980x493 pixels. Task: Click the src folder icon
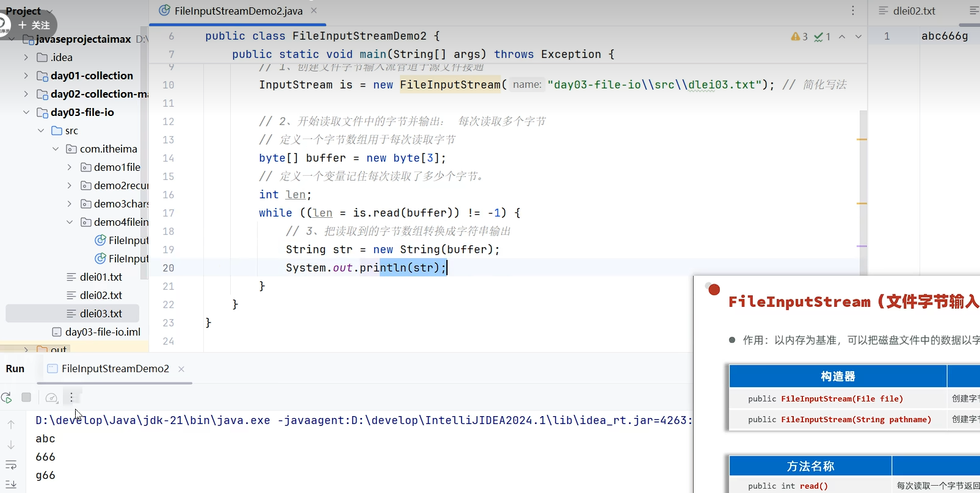pos(57,131)
